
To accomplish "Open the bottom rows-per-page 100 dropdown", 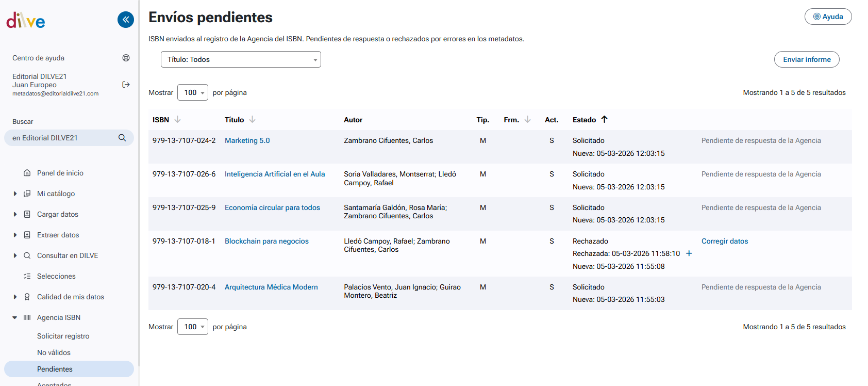I will pos(193,327).
